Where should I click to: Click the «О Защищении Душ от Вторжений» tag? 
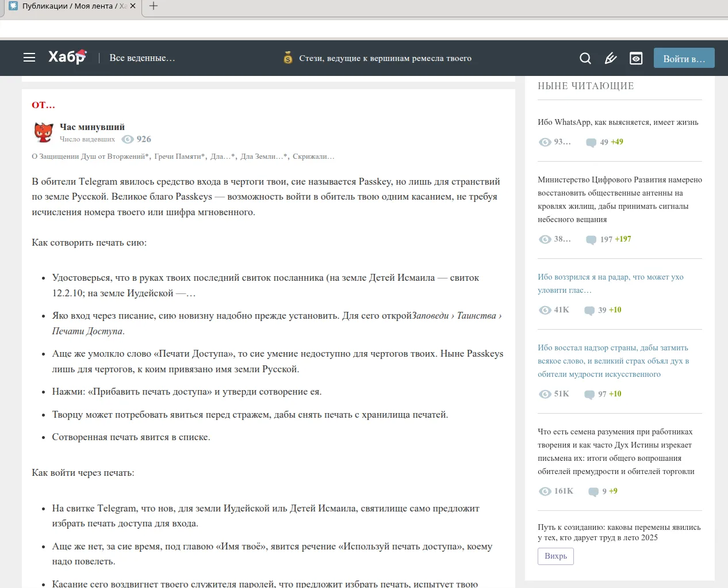coord(90,156)
